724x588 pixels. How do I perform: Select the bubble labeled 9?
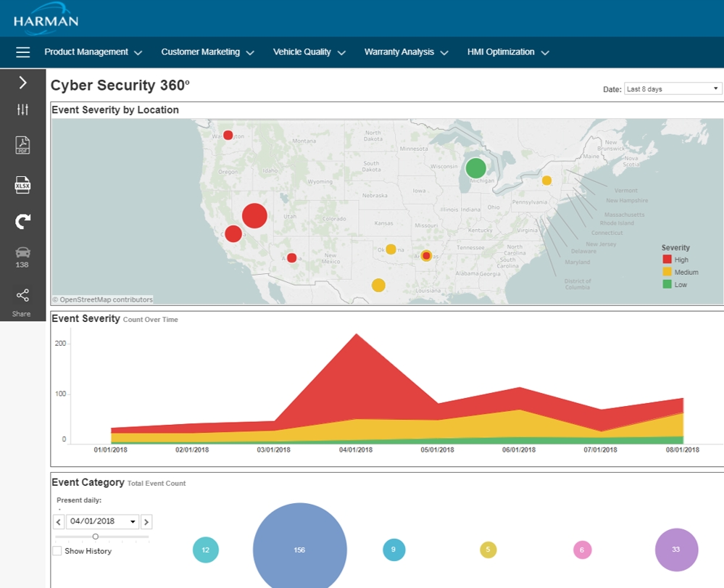tap(394, 550)
